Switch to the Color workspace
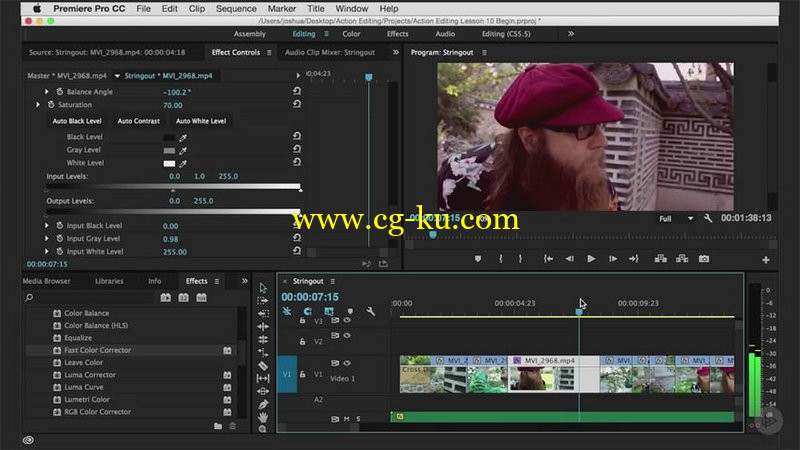Image resolution: width=800 pixels, height=450 pixels. click(351, 34)
